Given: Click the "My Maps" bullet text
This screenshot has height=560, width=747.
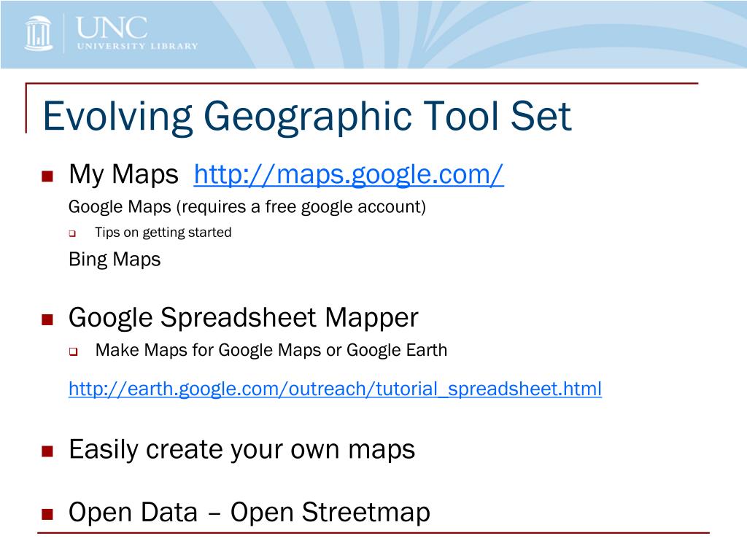Looking at the screenshot, I should (123, 175).
